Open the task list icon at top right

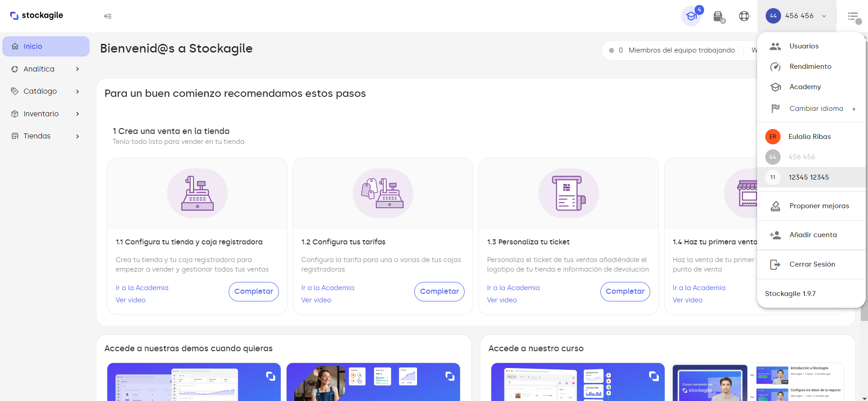coord(854,17)
